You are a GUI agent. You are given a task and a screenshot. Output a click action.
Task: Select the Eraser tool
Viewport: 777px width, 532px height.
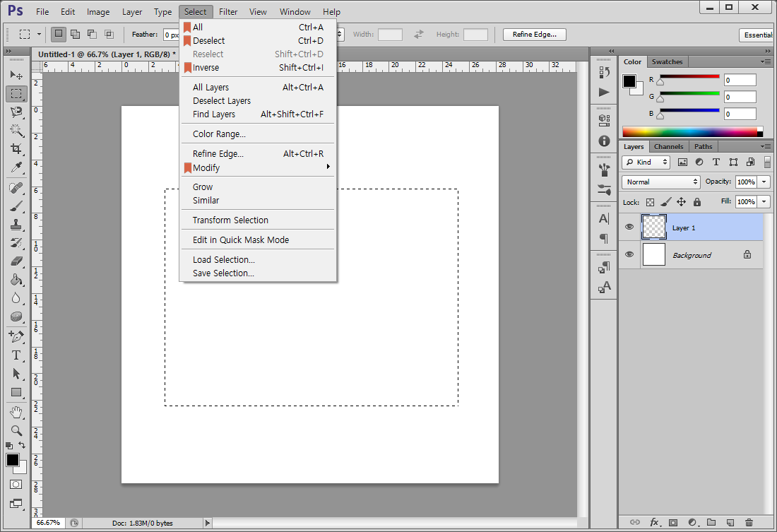click(16, 261)
